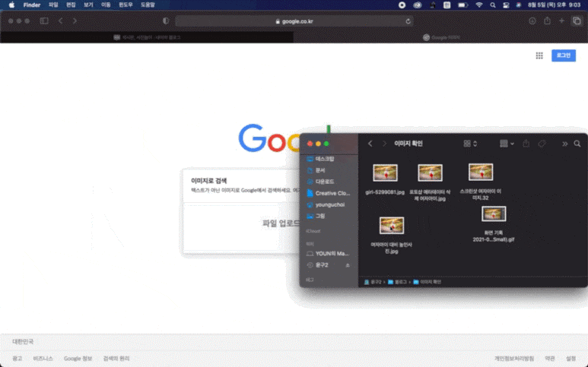Select the 파일 업로드 tab
Image resolution: width=588 pixels, height=367 pixels.
(281, 223)
